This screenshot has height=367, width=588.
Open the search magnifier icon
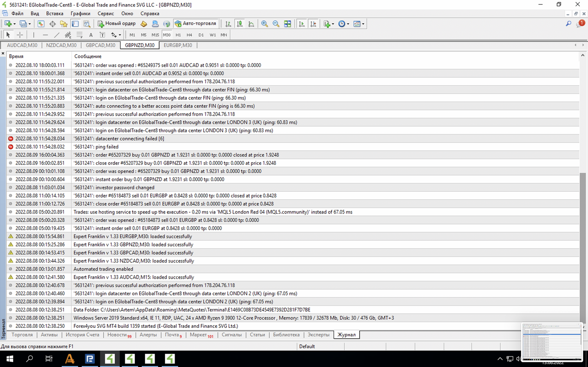[568, 24]
